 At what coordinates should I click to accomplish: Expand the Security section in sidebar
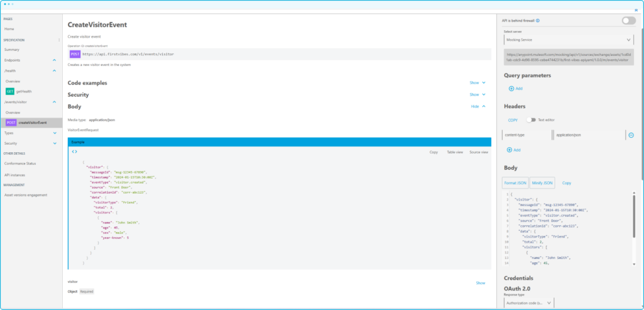coord(55,143)
